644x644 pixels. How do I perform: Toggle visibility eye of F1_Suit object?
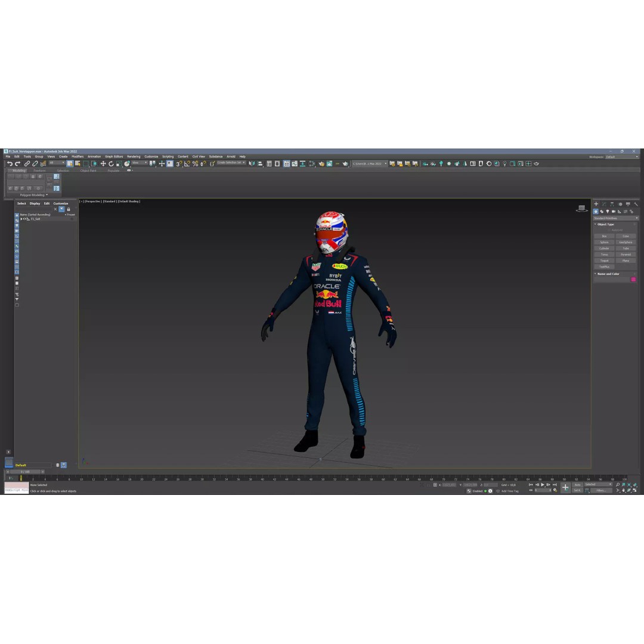tap(24, 219)
